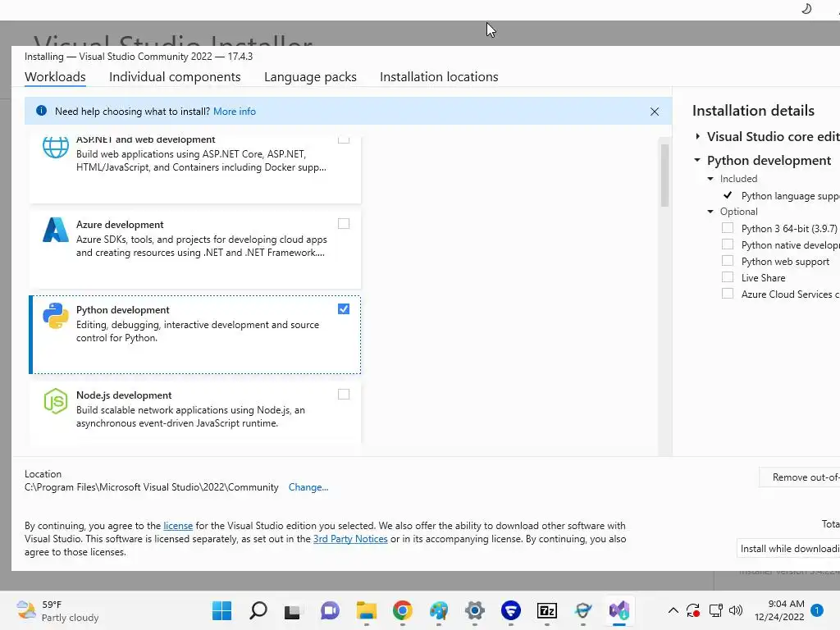Select the Python development workload card
The image size is (840, 630).
point(194,335)
